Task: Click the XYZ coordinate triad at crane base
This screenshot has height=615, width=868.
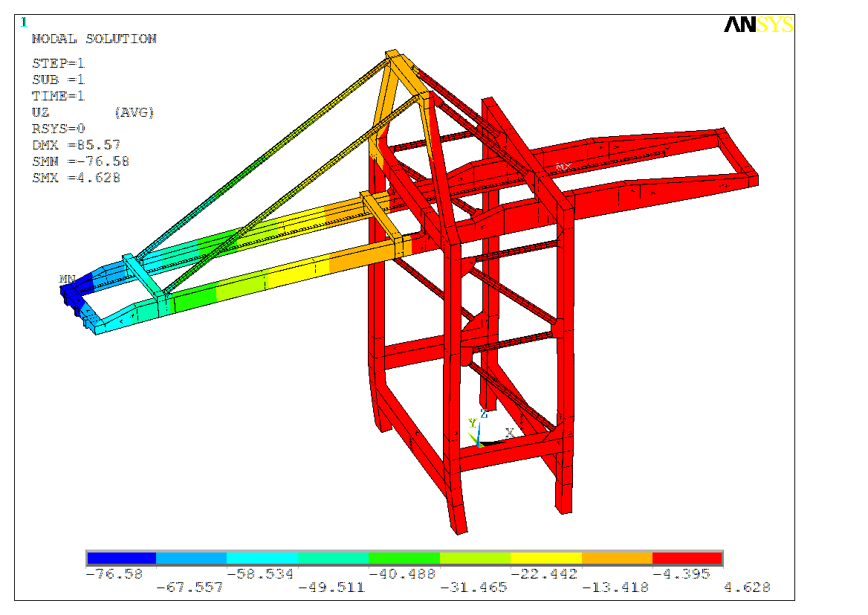Action: pos(490,428)
